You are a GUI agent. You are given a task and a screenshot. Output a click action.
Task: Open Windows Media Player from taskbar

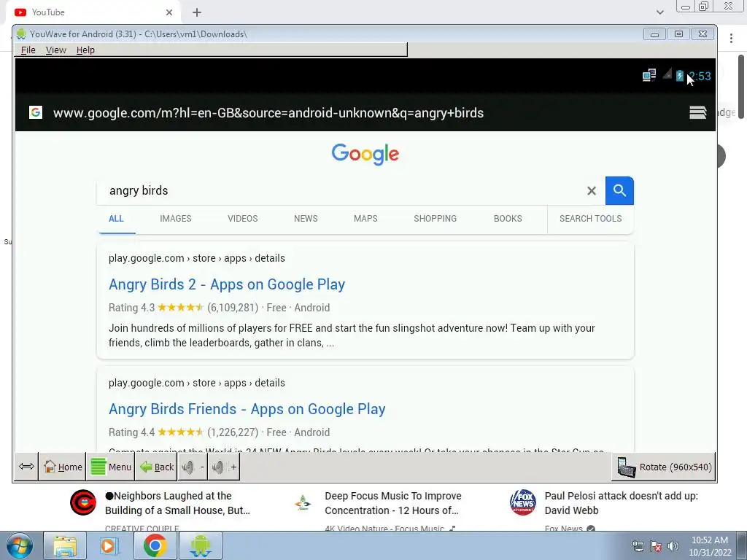(109, 545)
